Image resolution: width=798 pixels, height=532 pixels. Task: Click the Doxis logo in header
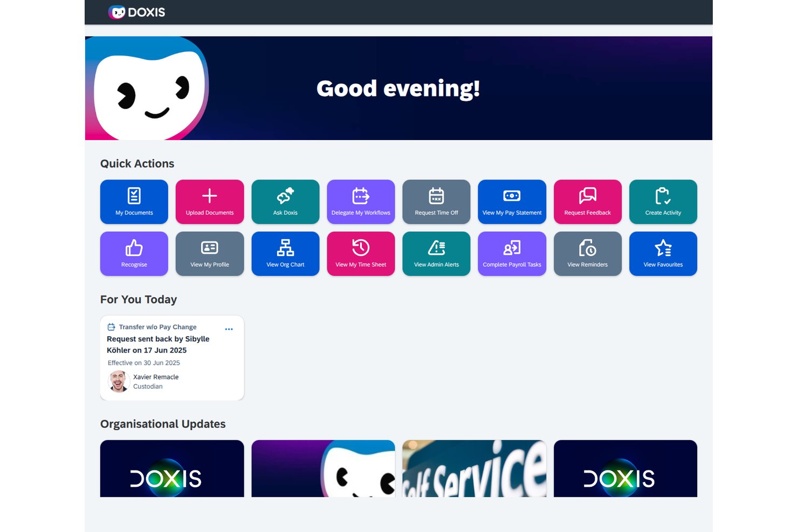point(137,12)
